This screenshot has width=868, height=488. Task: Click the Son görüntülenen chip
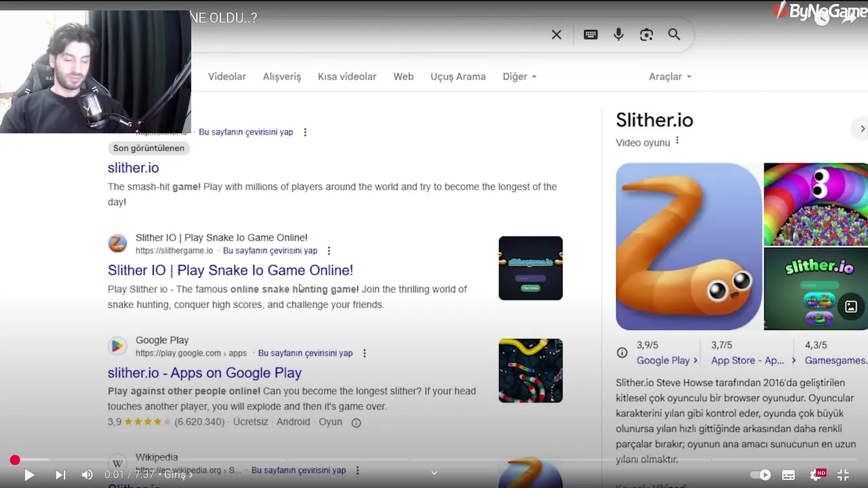point(149,148)
